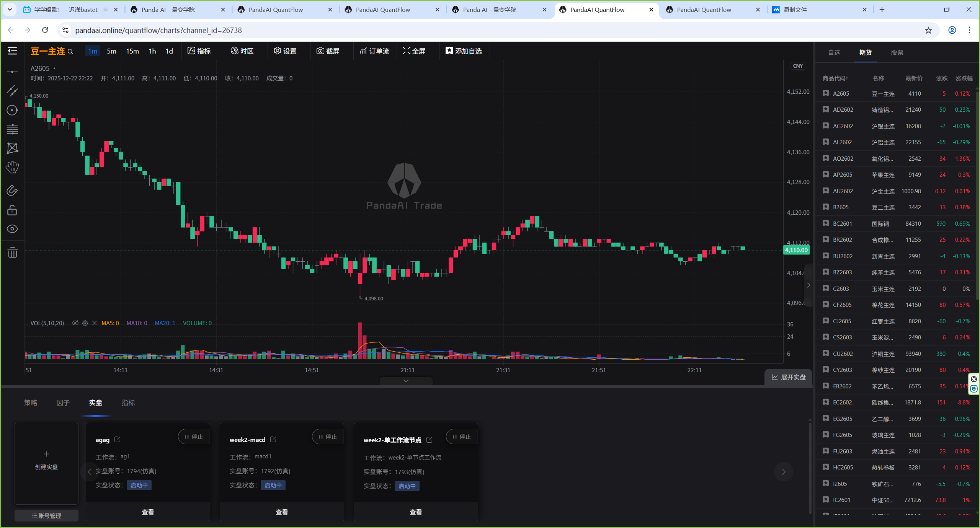Remove the VOL indicator with X
980x528 pixels.
95,323
